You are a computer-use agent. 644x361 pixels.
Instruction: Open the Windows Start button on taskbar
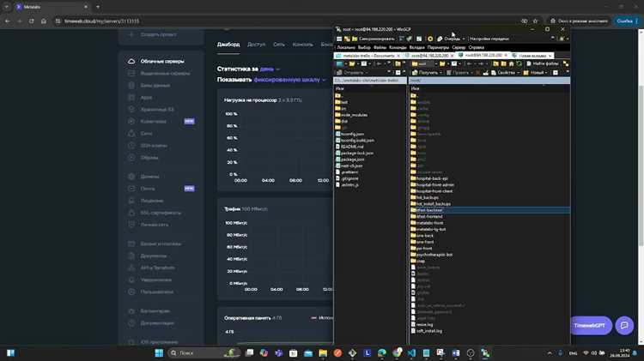159,352
